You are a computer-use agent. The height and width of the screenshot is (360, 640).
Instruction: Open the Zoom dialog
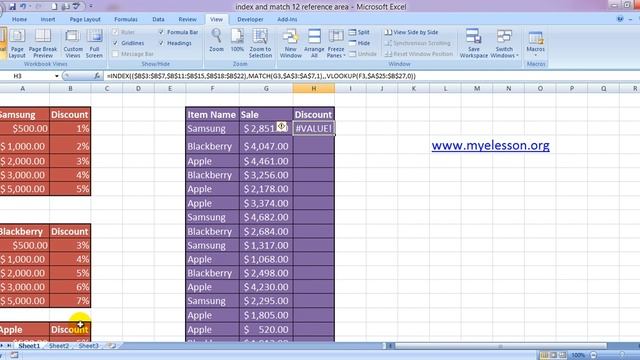tap(216, 41)
